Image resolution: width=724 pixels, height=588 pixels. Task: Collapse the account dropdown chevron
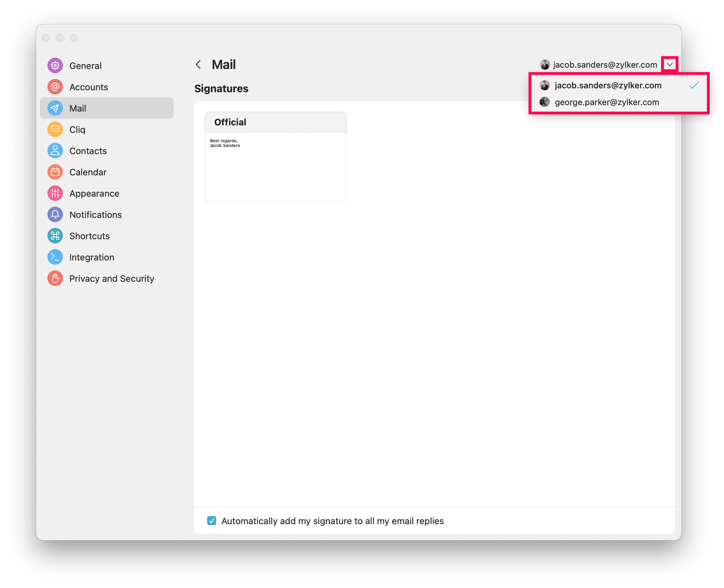(669, 64)
